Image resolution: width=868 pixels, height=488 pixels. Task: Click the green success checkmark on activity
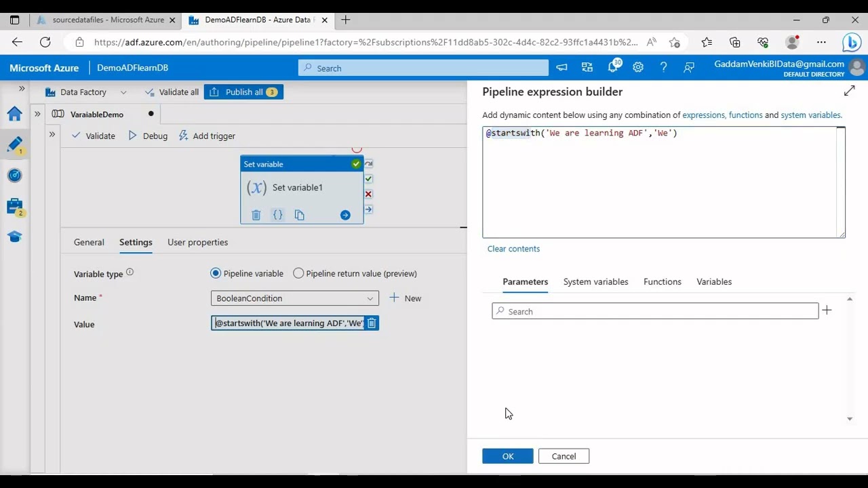point(356,164)
